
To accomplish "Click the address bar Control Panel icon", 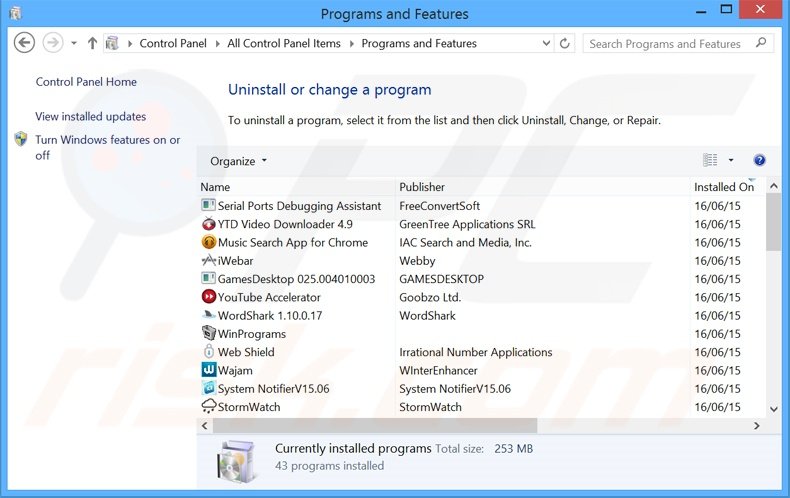I will (112, 43).
